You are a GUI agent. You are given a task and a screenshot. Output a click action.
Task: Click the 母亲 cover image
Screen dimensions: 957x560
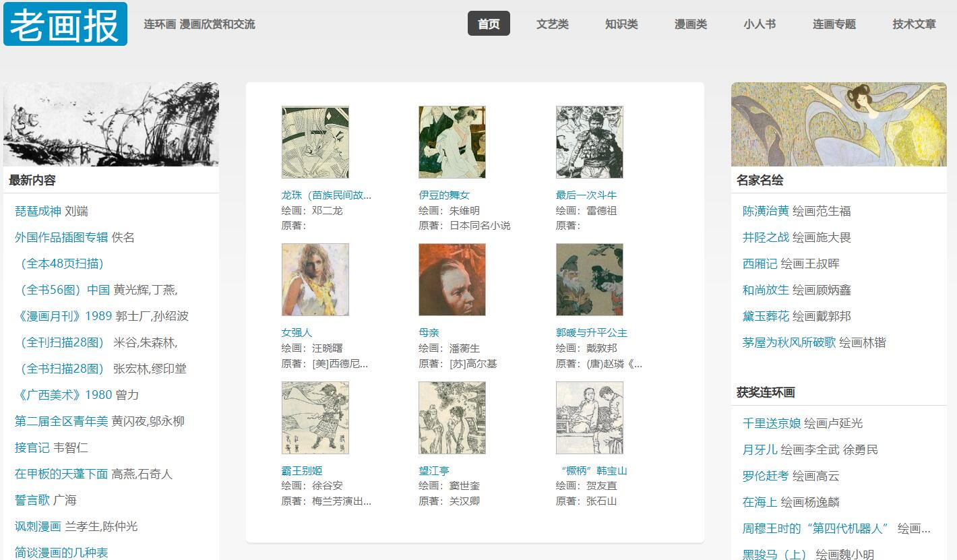pos(452,280)
